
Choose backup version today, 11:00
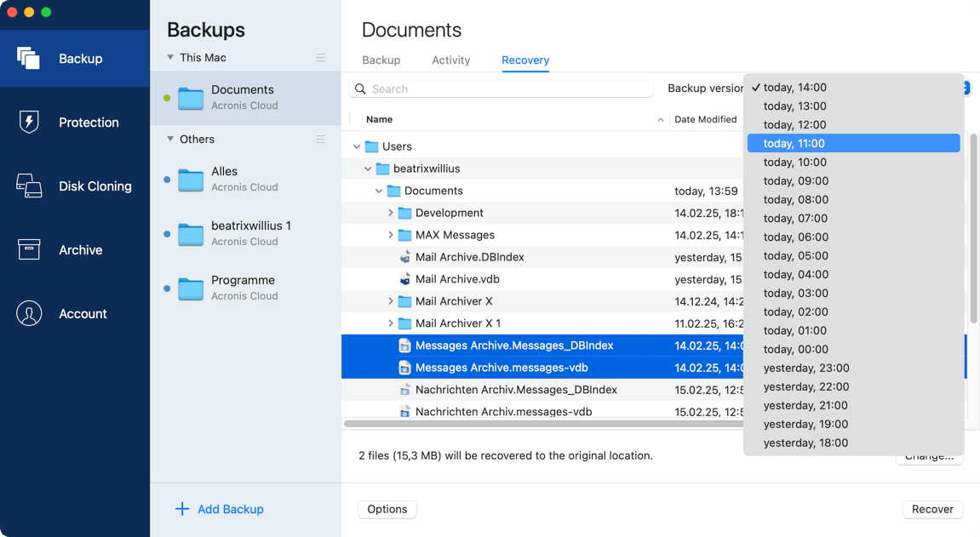(x=854, y=144)
